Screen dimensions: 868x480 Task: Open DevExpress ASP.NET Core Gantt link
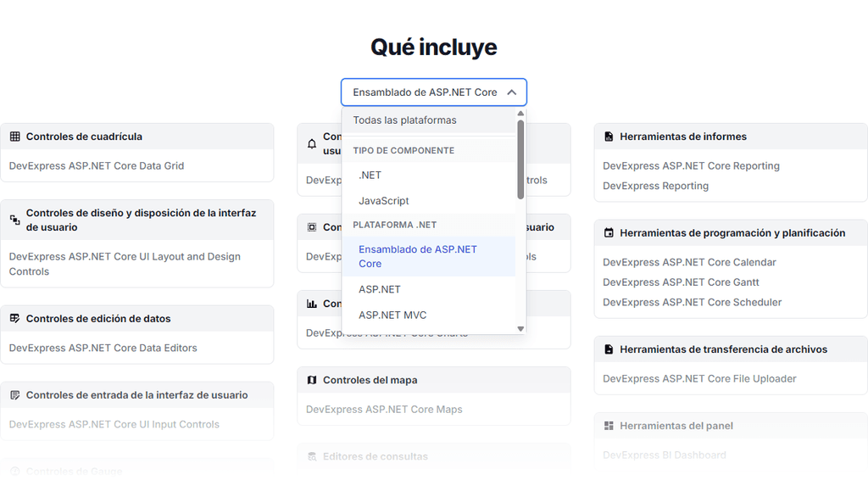681,282
